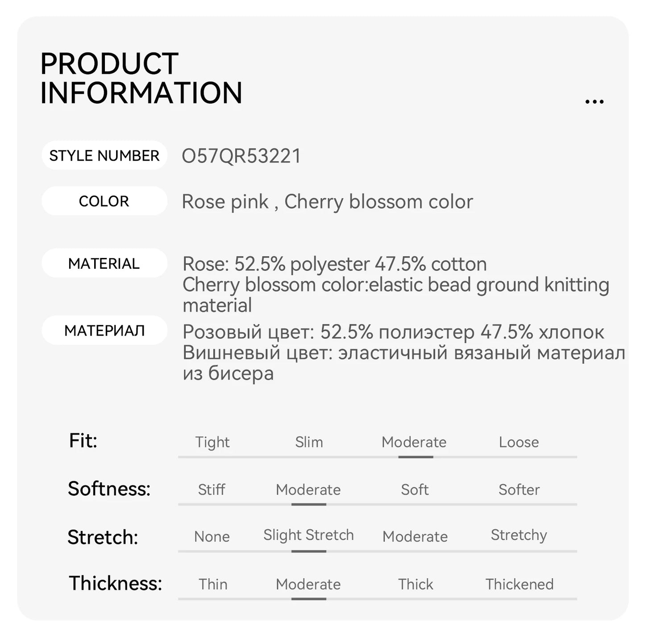
Task: Click the MATERIAL label pill
Action: 104,263
